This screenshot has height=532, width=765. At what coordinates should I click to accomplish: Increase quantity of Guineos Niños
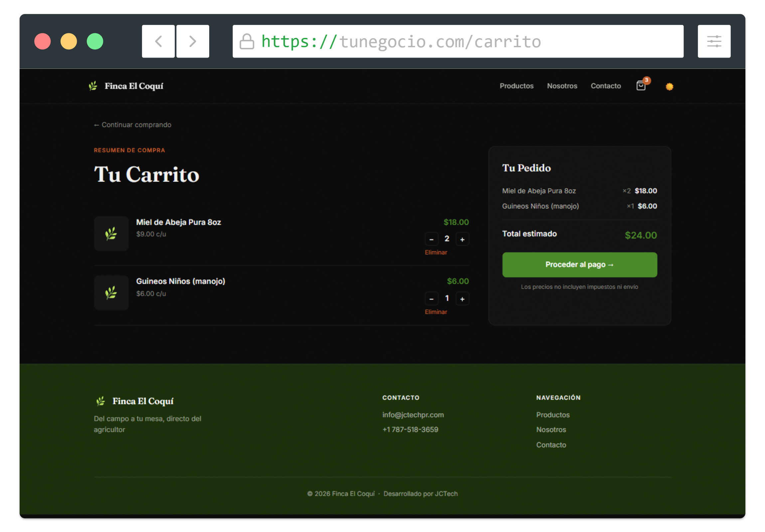(x=463, y=299)
